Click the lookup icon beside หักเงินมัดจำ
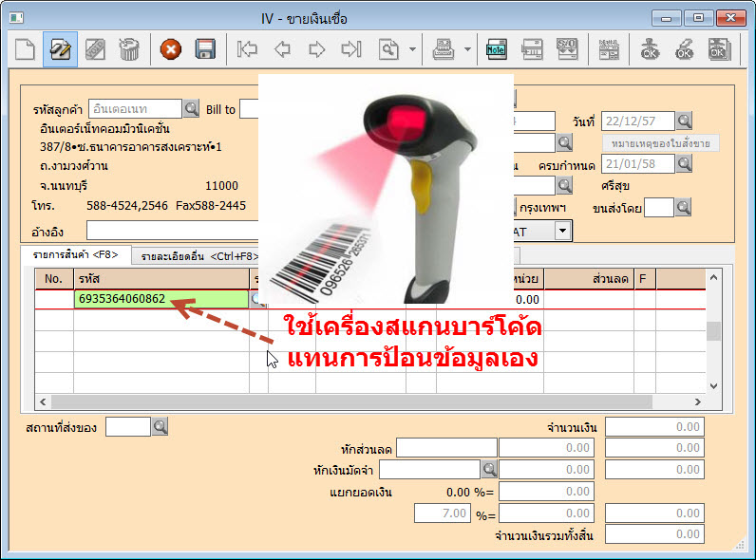The image size is (756, 560). pos(489,469)
